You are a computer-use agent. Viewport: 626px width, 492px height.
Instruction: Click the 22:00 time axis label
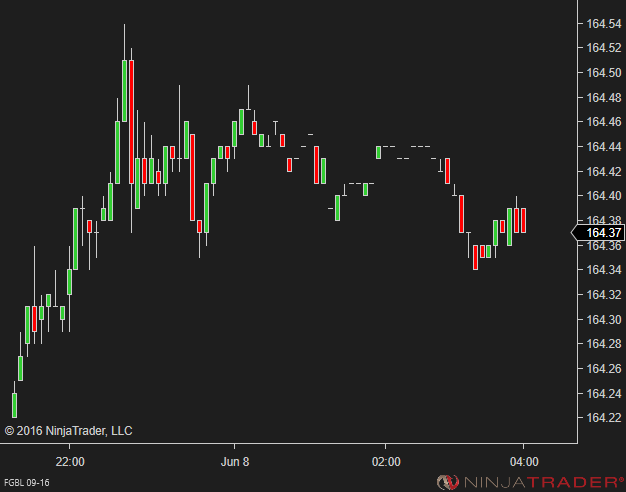pos(70,462)
